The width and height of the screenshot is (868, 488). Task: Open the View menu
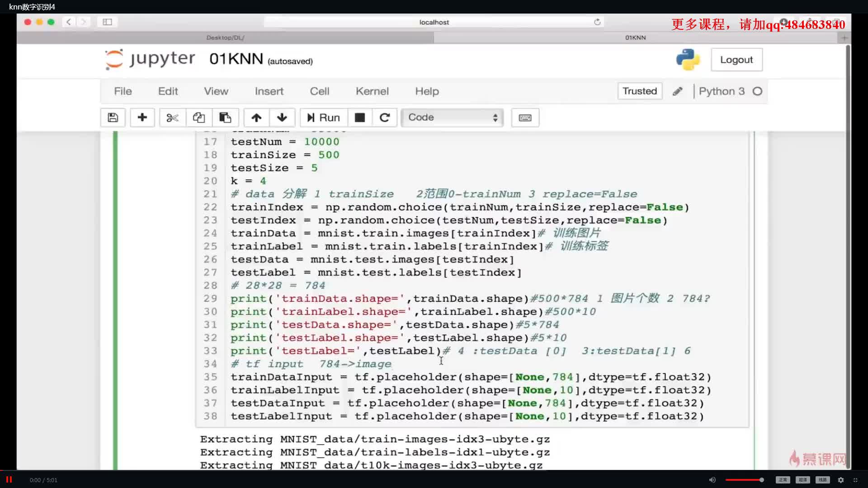(216, 91)
